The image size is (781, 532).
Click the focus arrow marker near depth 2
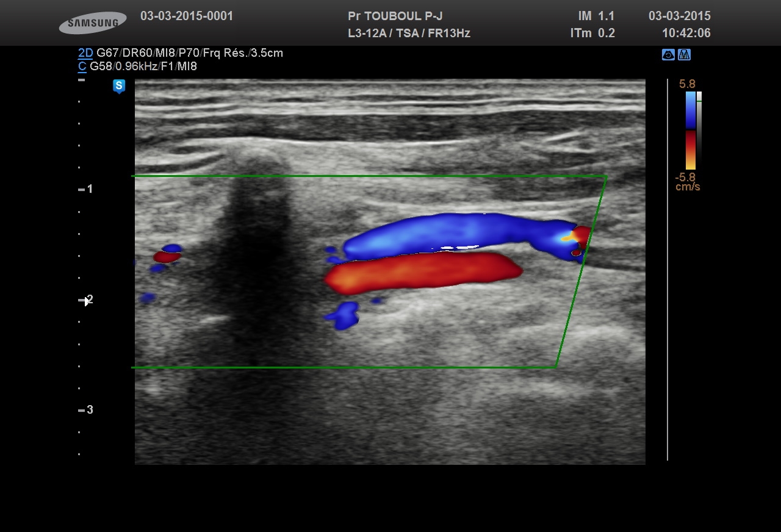coord(85,301)
